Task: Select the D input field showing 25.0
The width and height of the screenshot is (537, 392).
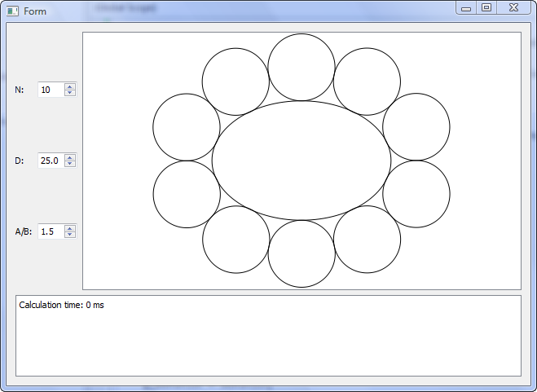Action: pos(51,161)
